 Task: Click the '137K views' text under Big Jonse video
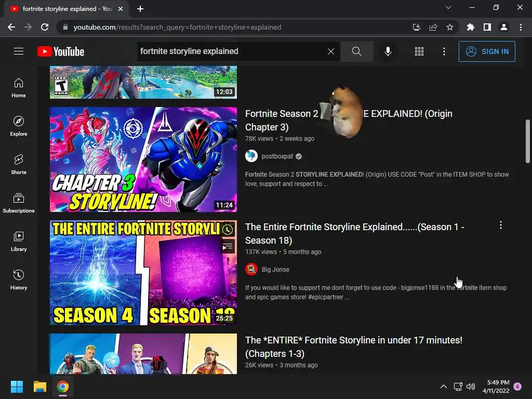coord(261,252)
